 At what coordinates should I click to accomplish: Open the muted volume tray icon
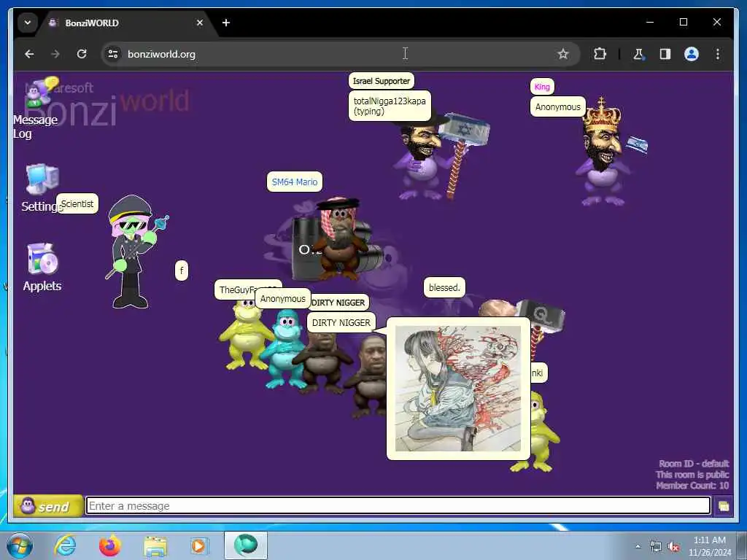click(673, 547)
